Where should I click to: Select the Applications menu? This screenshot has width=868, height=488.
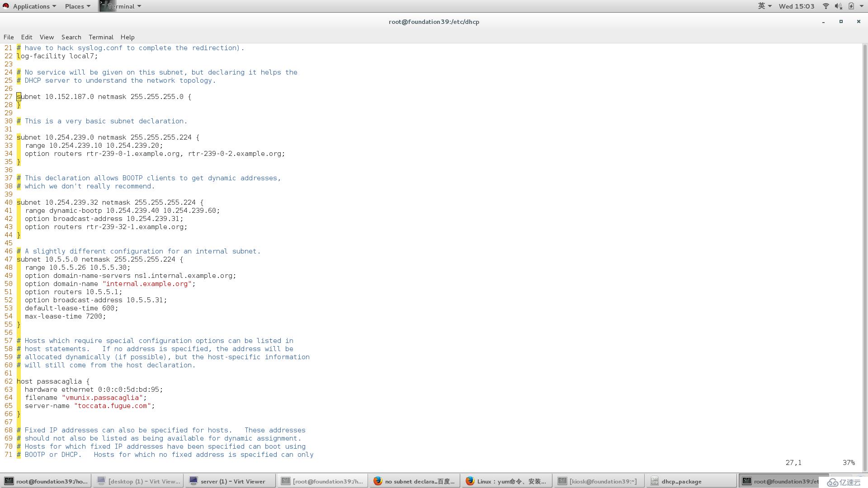click(x=31, y=6)
